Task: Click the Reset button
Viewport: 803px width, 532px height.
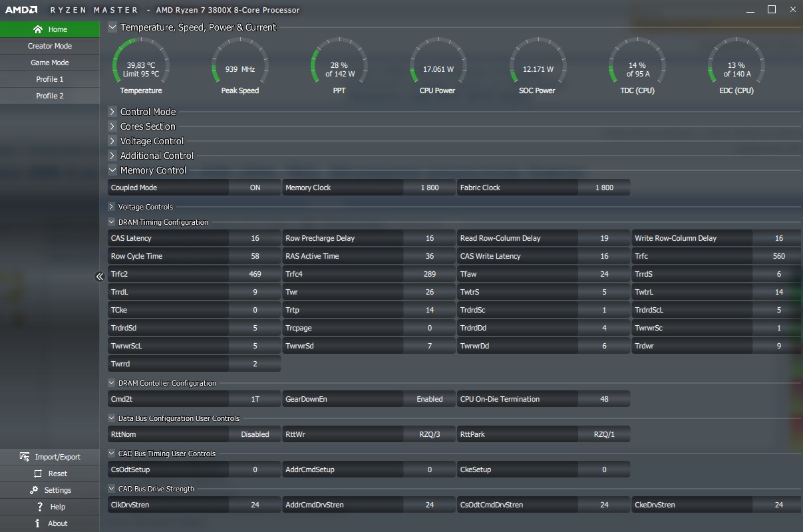Action: (50, 473)
